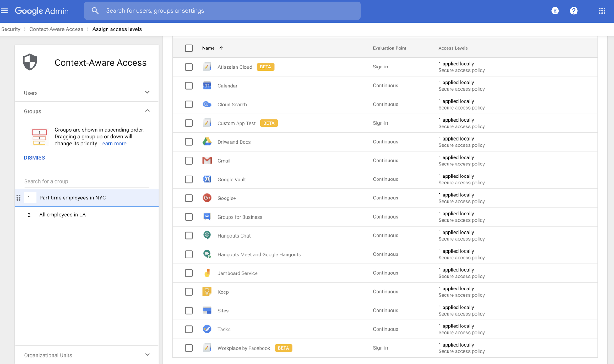Click the Custom App Test icon
Image resolution: width=614 pixels, height=364 pixels.
tap(207, 123)
